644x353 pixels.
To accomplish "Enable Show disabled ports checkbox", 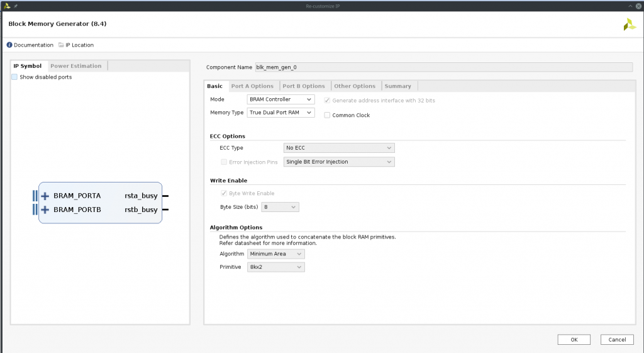I will (x=14, y=77).
